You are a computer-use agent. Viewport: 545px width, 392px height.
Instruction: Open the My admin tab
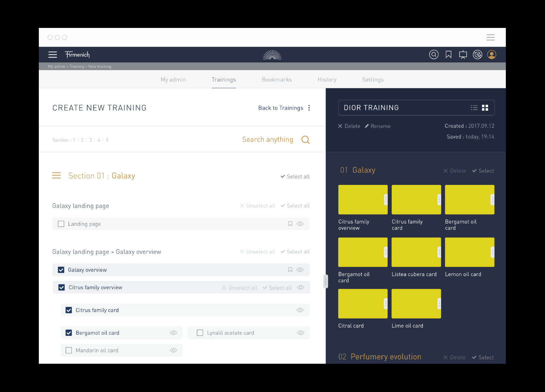click(173, 79)
